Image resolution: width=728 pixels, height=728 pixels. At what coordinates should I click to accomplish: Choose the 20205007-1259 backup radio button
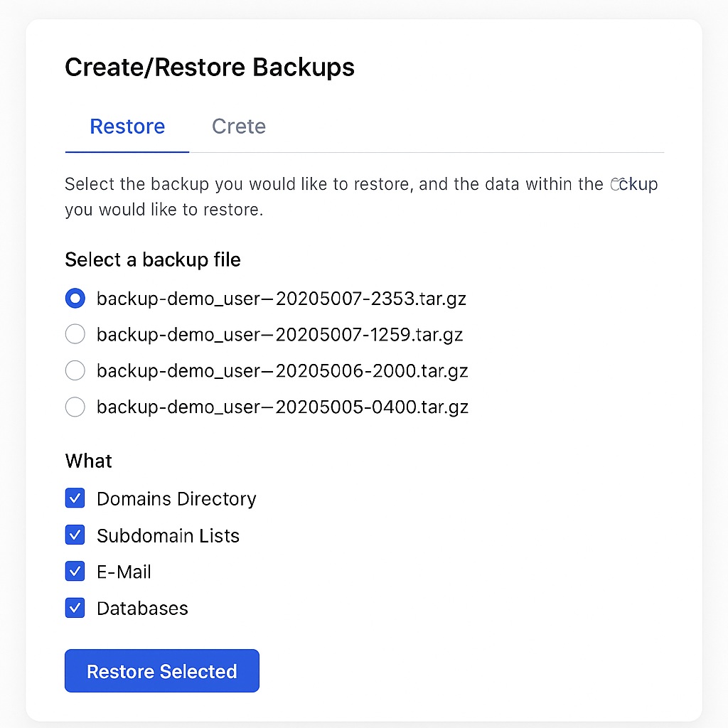75,334
